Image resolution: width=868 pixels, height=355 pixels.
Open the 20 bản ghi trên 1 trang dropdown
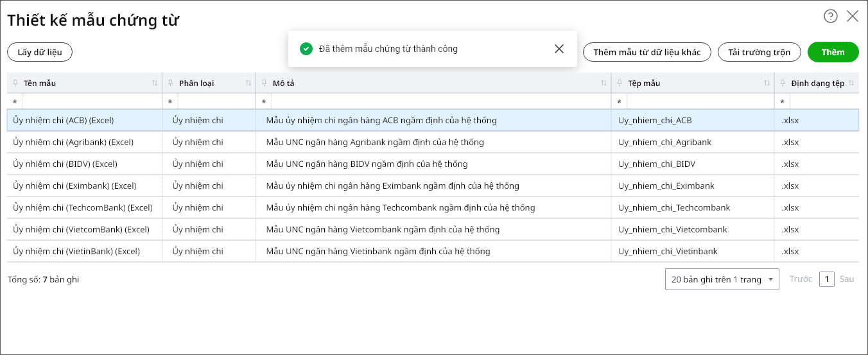[722, 279]
